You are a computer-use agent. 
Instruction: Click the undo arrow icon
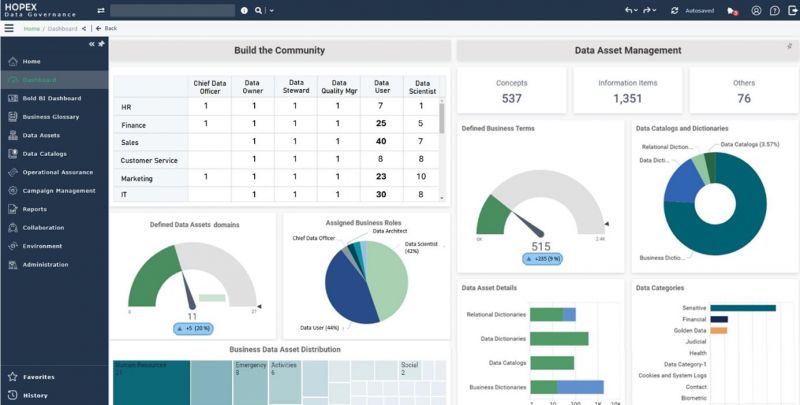pyautogui.click(x=628, y=10)
